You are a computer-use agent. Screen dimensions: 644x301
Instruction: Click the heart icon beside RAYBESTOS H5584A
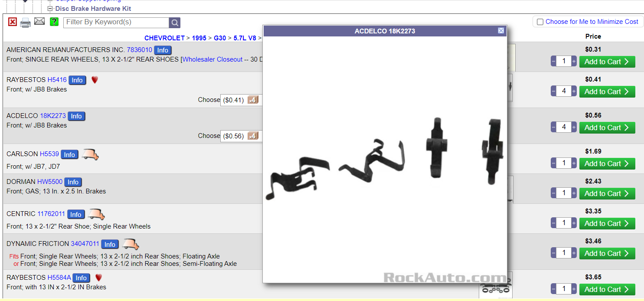98,278
